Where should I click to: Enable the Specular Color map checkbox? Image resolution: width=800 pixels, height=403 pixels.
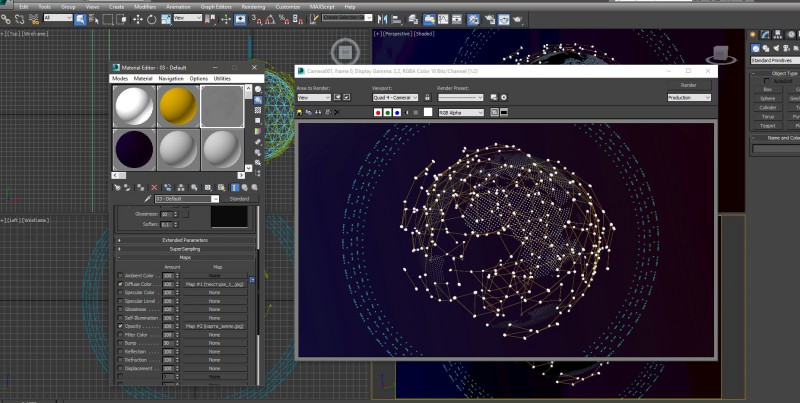pyautogui.click(x=120, y=292)
